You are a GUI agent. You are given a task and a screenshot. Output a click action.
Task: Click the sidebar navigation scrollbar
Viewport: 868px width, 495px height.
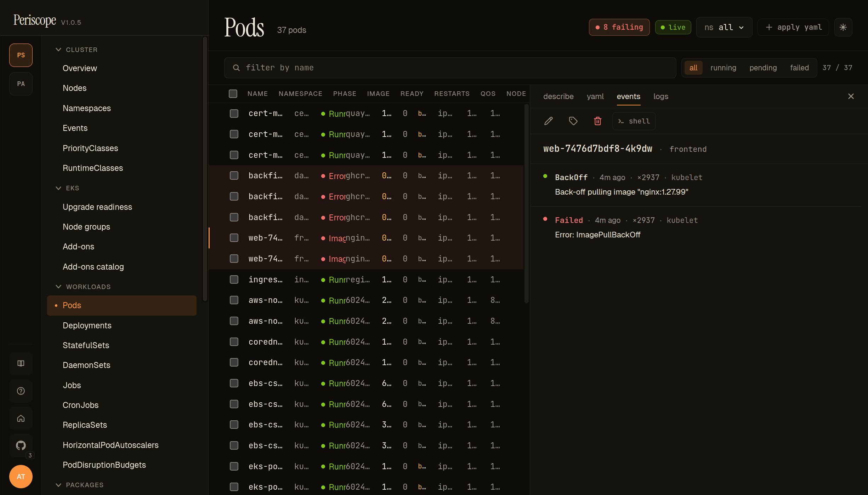pos(205,169)
